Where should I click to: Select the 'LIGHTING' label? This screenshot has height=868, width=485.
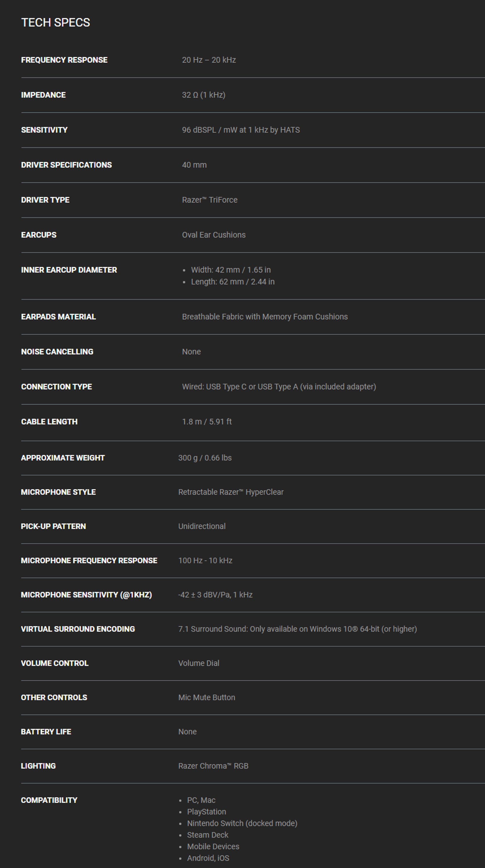(38, 766)
